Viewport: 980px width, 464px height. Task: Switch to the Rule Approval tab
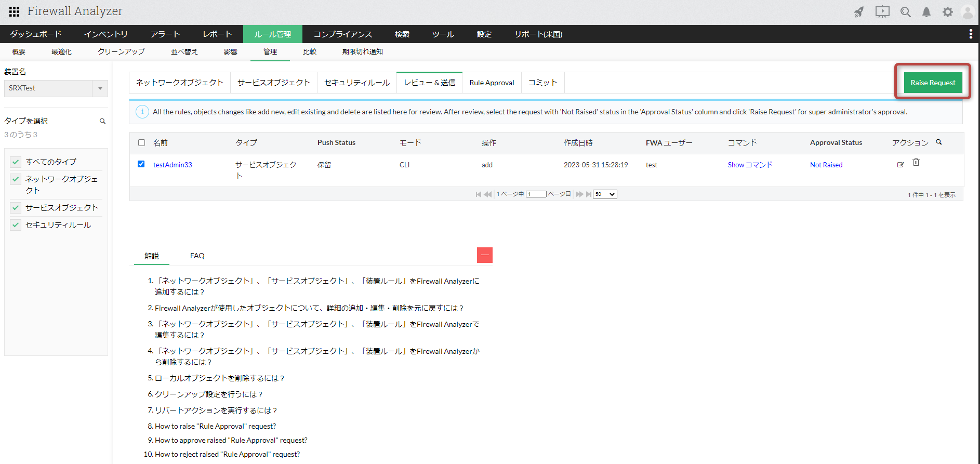pyautogui.click(x=492, y=83)
